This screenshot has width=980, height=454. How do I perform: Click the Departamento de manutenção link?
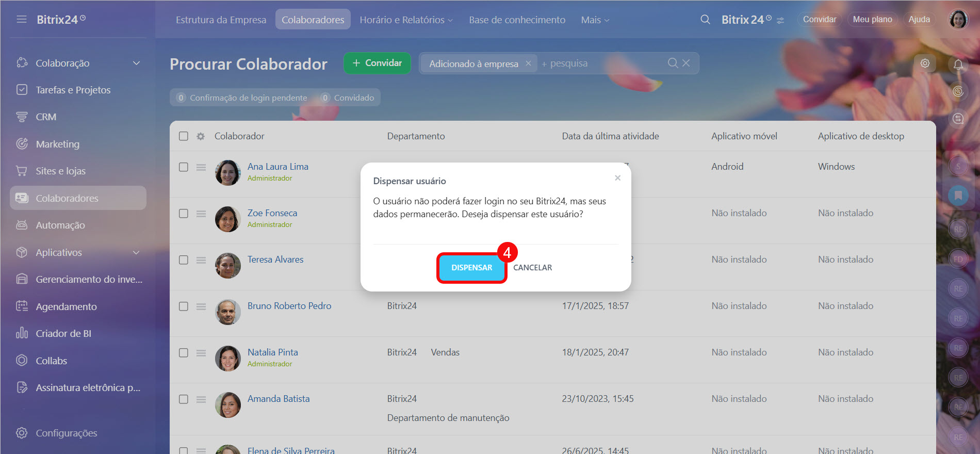click(x=448, y=418)
